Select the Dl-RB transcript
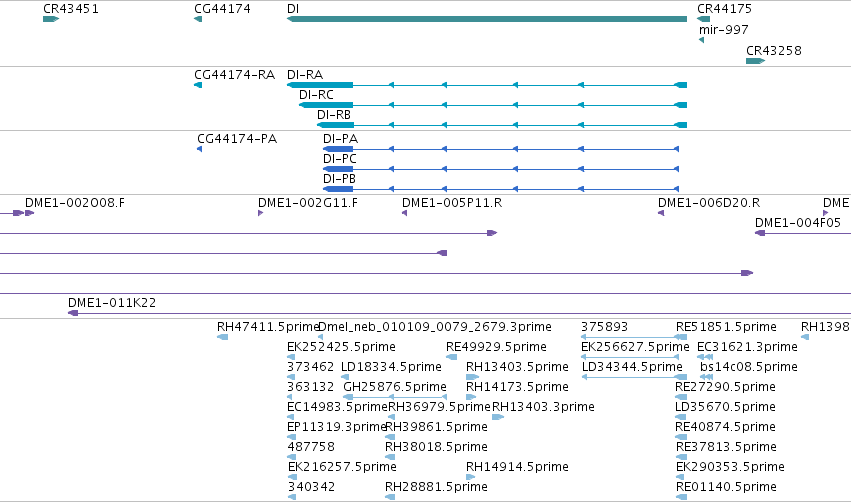This screenshot has width=851, height=502. [502, 125]
